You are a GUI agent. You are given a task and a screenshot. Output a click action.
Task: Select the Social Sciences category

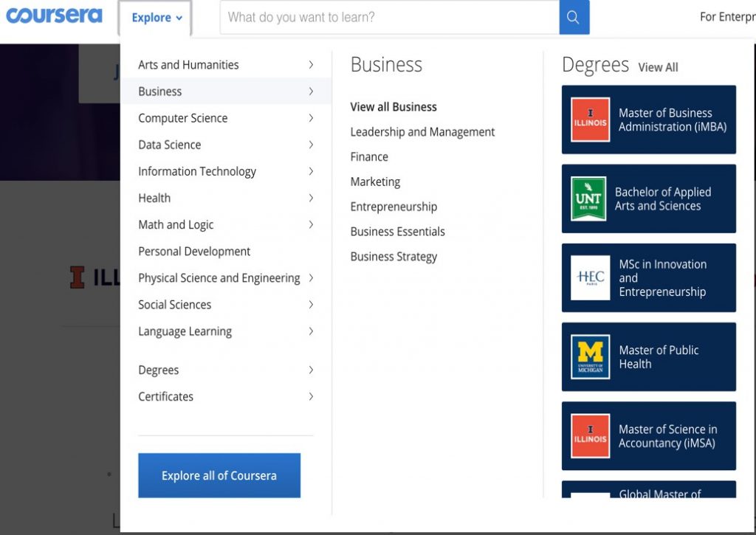[174, 305]
